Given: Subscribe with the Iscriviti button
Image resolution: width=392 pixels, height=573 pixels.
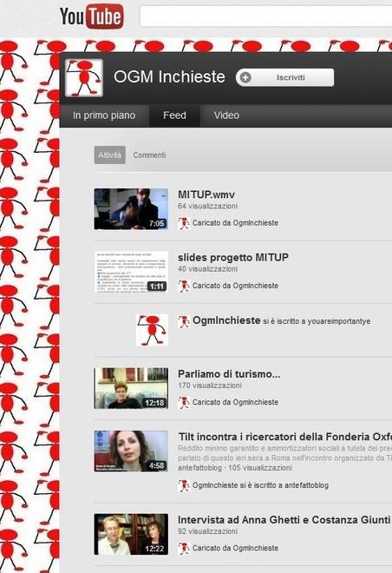Looking at the screenshot, I should [x=284, y=77].
